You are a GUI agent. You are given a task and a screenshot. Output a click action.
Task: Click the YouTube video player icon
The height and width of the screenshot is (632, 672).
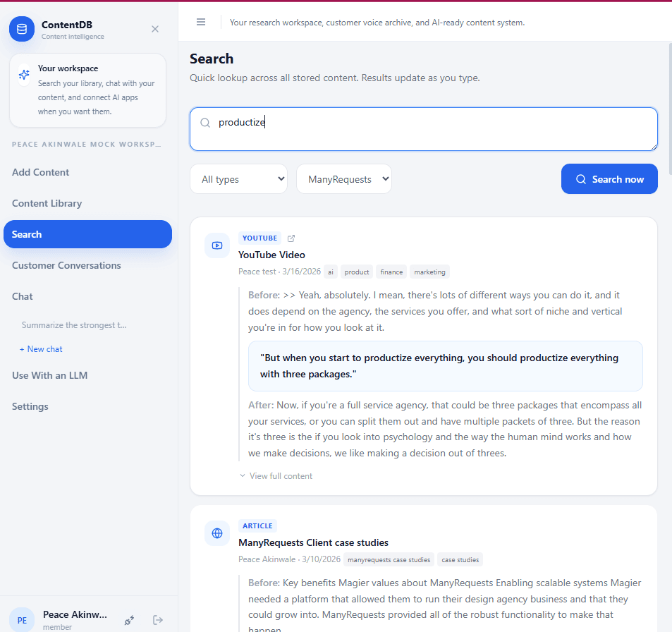tap(216, 245)
